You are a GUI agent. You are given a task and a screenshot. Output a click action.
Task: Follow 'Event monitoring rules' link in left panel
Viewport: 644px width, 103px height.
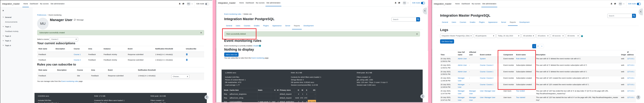(x=70, y=81)
